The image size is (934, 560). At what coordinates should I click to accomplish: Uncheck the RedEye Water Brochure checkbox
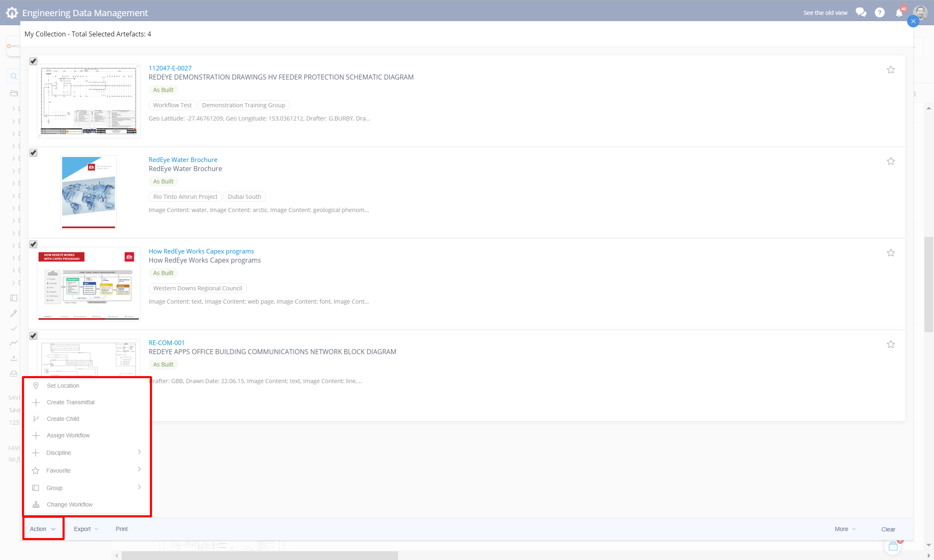point(34,153)
